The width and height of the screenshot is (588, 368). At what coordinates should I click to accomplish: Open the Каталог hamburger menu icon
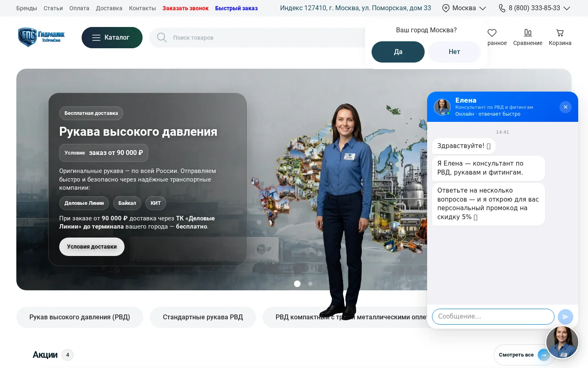point(96,38)
